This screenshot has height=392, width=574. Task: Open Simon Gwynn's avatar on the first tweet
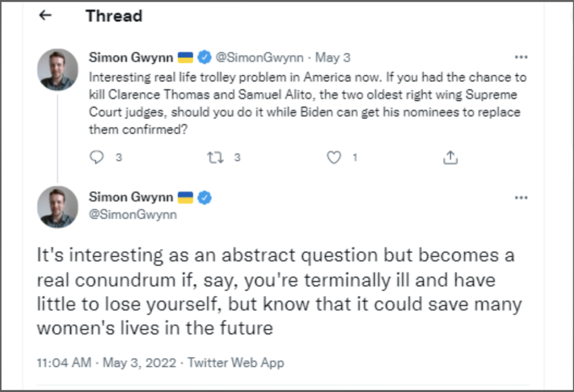pos(58,69)
